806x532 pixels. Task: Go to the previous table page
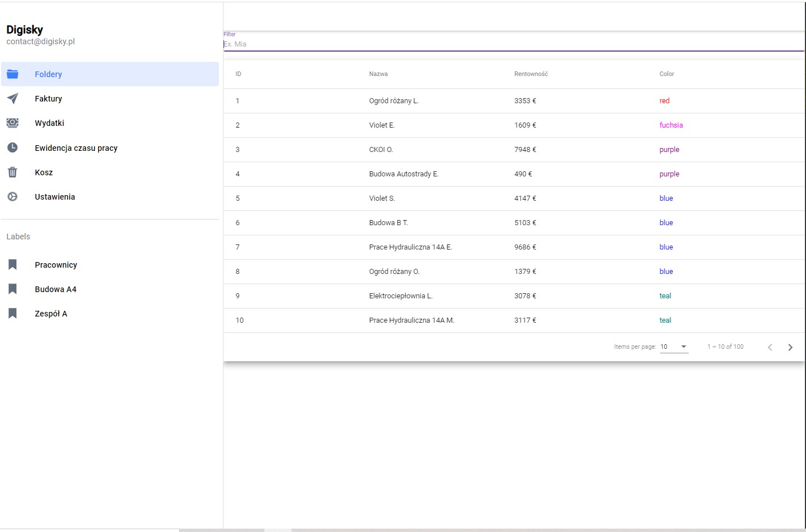coord(770,347)
